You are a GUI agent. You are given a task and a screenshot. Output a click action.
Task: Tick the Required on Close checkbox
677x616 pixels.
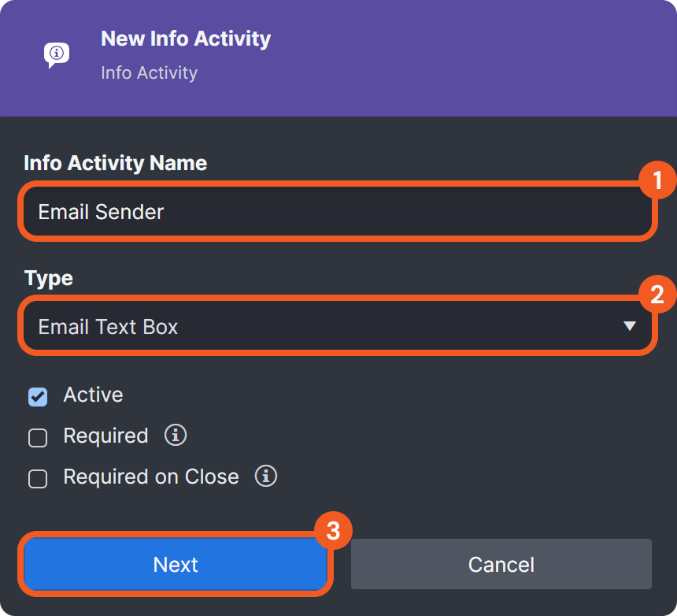(38, 478)
